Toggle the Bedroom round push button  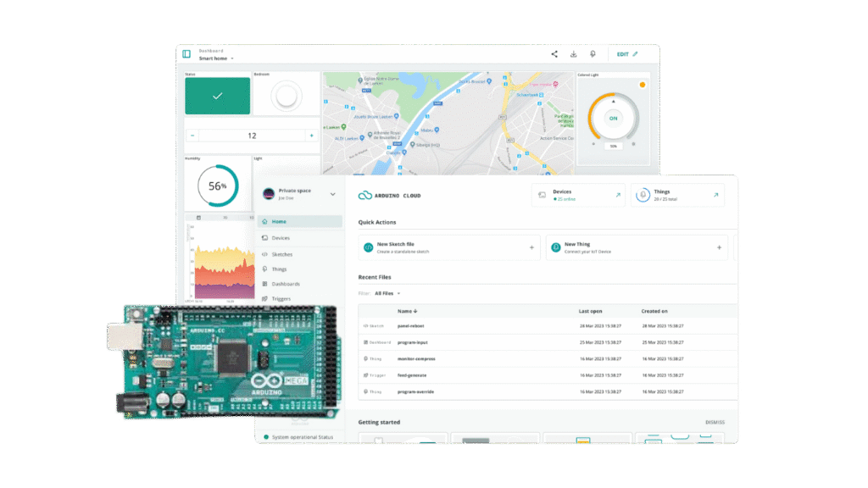[287, 97]
